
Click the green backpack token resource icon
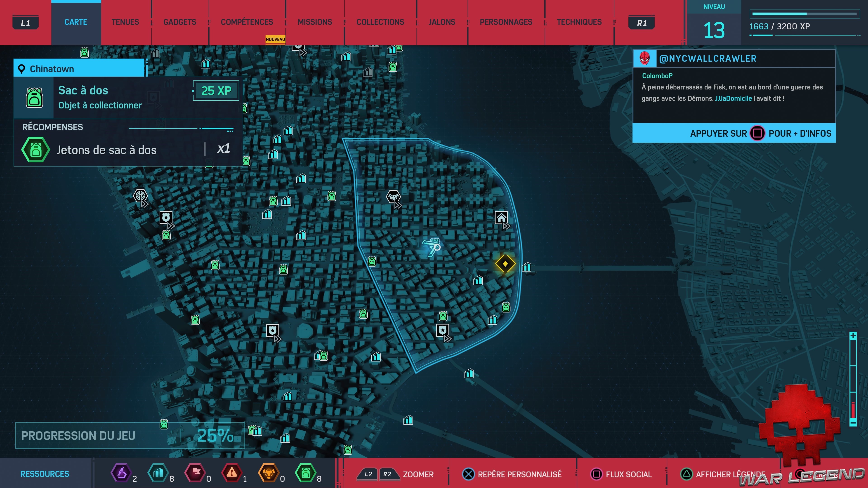(x=305, y=473)
